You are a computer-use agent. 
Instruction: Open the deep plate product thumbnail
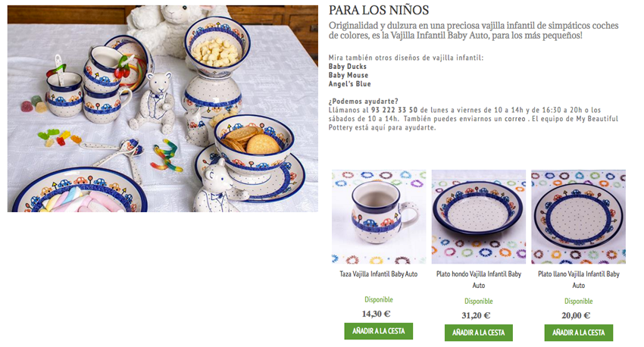479,217
